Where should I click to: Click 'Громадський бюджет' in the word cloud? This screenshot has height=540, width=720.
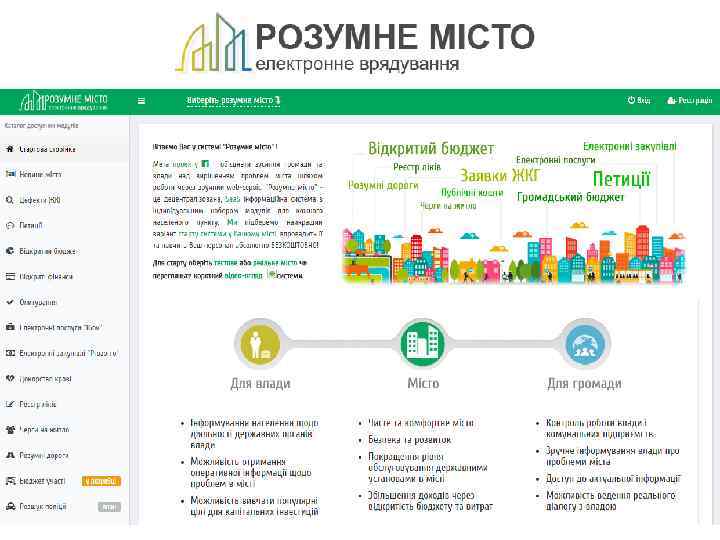[570, 197]
